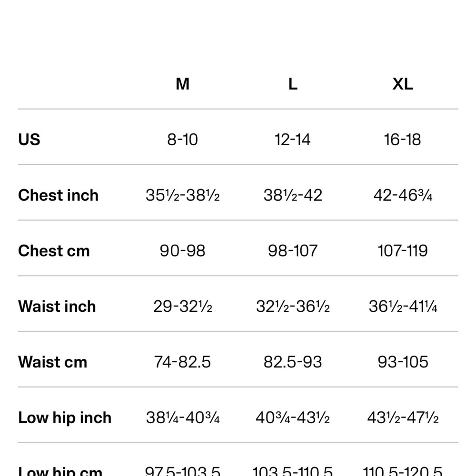
Task: Click low hip inch value 40¾-43½
Action: (x=293, y=418)
